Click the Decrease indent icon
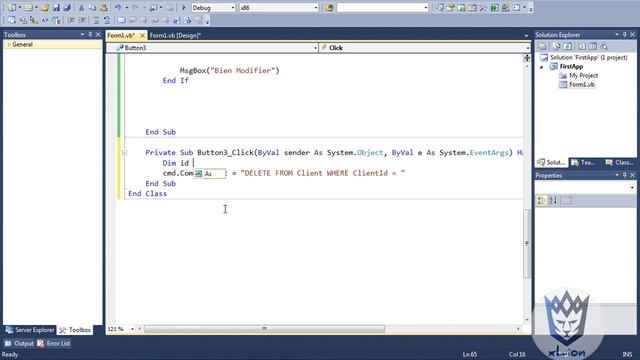The width and height of the screenshot is (640, 360). tap(71, 20)
